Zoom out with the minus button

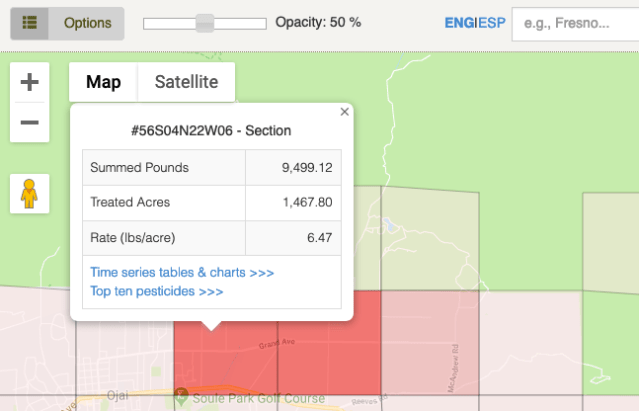(29, 122)
